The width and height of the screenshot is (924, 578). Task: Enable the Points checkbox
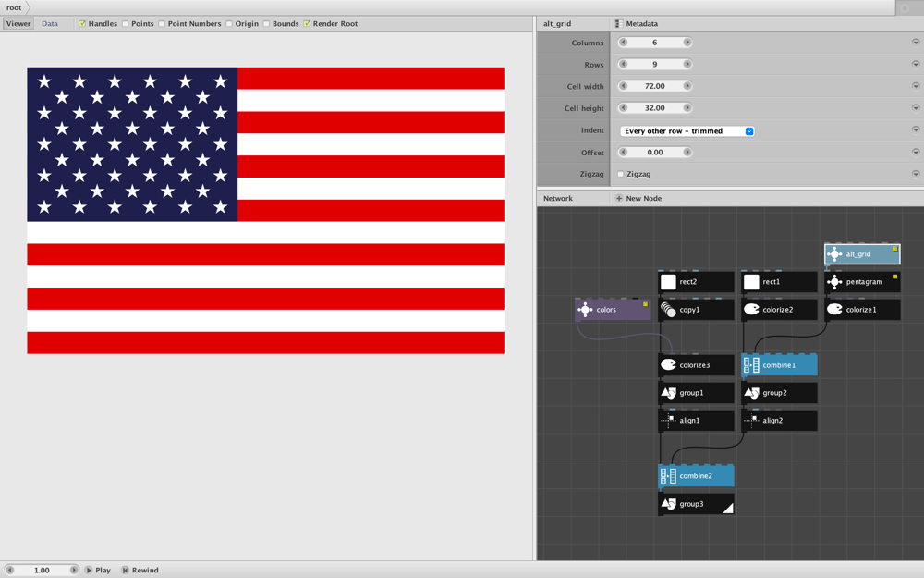click(125, 24)
